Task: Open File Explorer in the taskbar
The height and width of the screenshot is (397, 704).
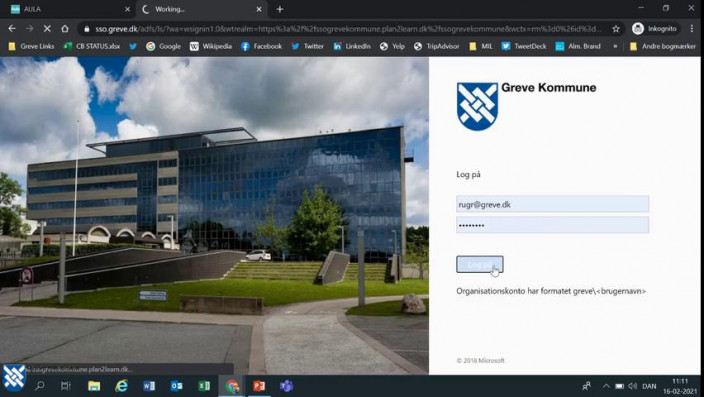Action: tap(94, 386)
